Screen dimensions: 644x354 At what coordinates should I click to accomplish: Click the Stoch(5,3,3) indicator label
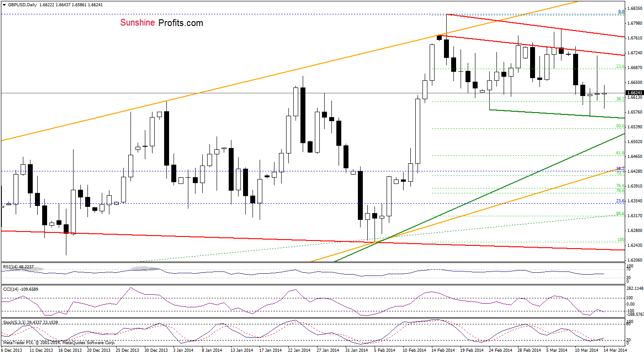click(x=30, y=322)
